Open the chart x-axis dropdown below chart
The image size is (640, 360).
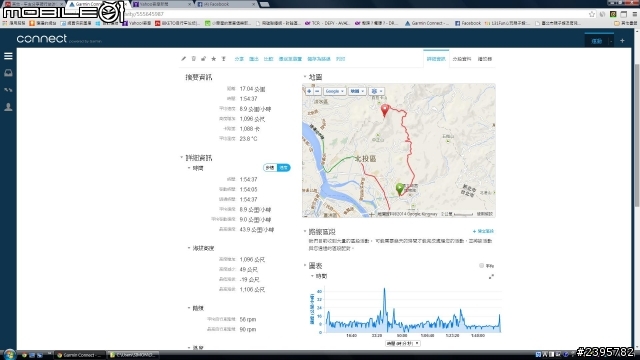pos(402,343)
